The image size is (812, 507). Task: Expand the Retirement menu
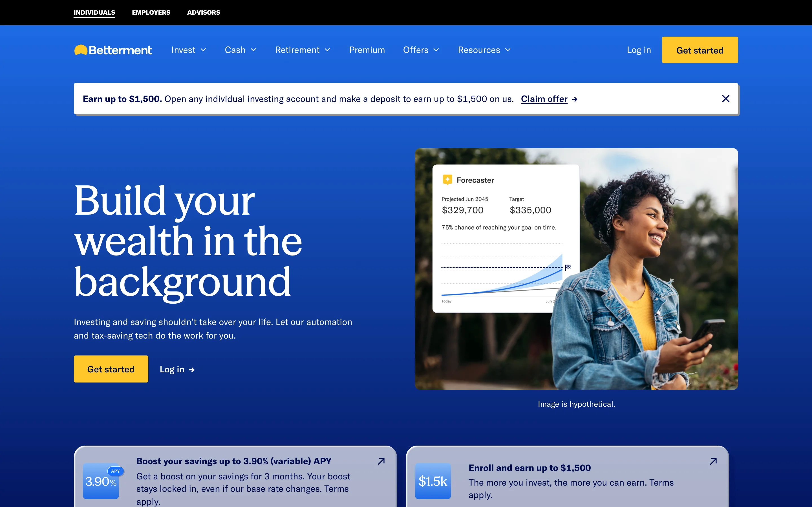coord(302,50)
